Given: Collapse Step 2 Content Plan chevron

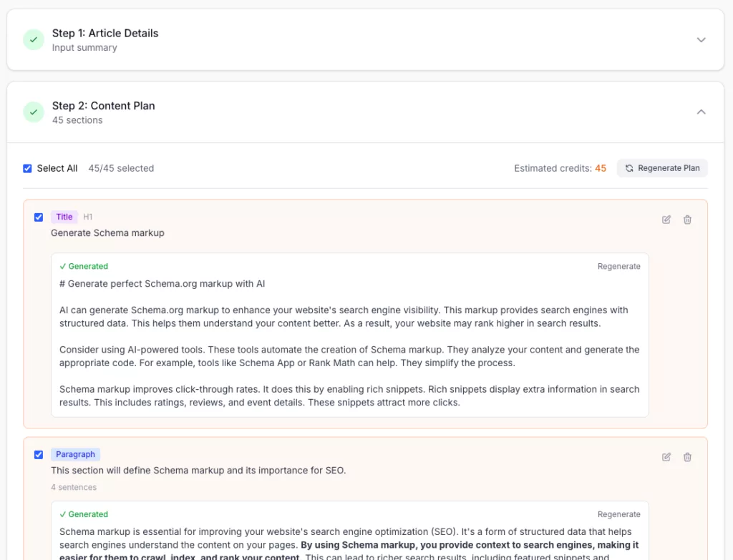Looking at the screenshot, I should coord(702,112).
